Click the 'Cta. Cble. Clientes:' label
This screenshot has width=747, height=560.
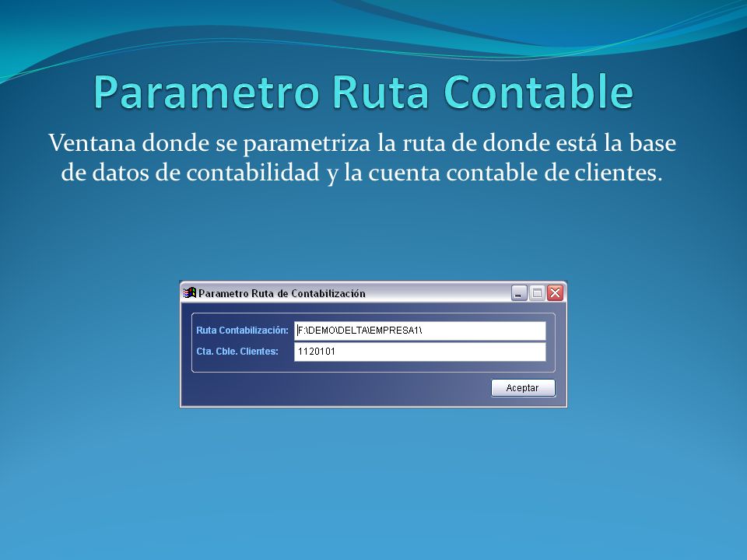[x=237, y=352]
